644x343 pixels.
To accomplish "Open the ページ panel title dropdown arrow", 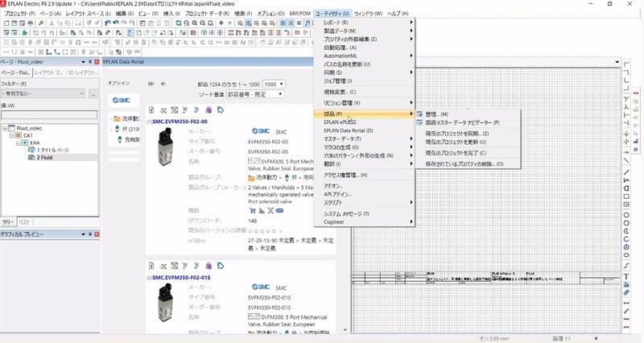I will click(83, 62).
